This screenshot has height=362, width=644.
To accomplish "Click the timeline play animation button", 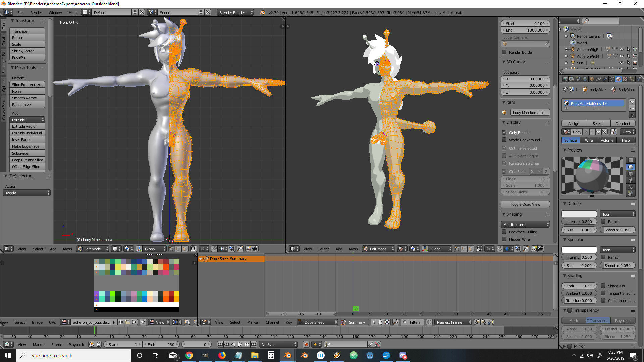I will click(240, 344).
